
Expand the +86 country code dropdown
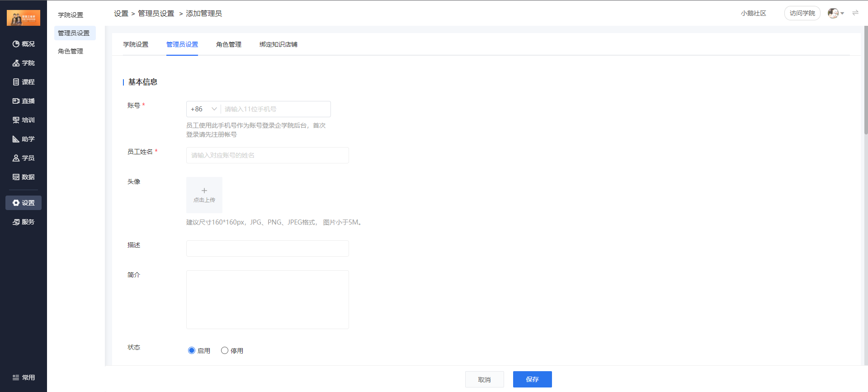pos(203,109)
